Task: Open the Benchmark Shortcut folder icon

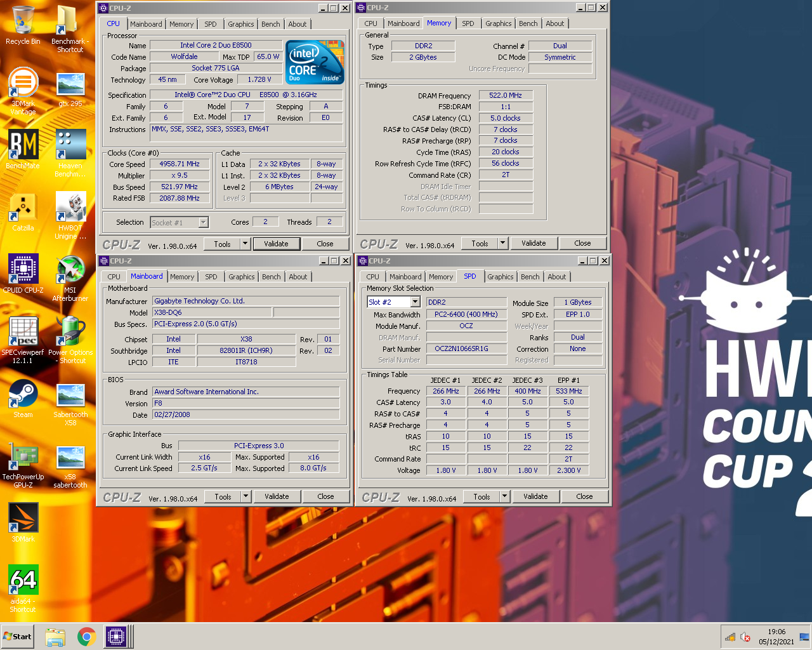Action: point(70,29)
